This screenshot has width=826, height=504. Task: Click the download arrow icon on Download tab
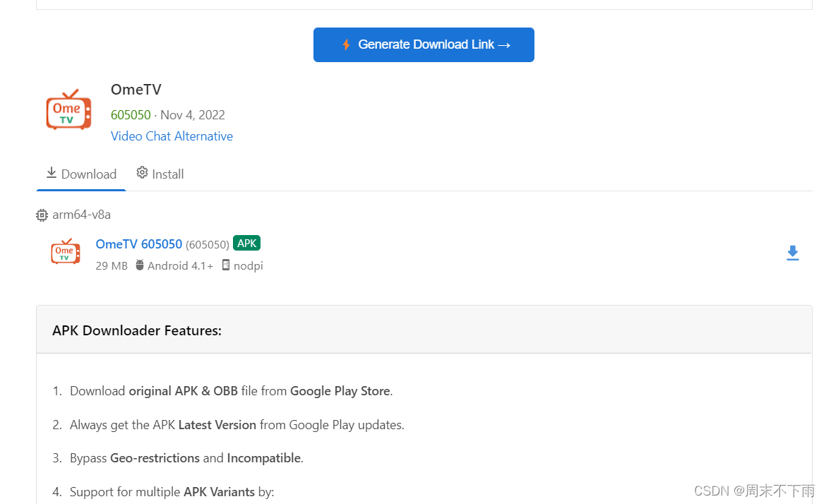tap(51, 173)
